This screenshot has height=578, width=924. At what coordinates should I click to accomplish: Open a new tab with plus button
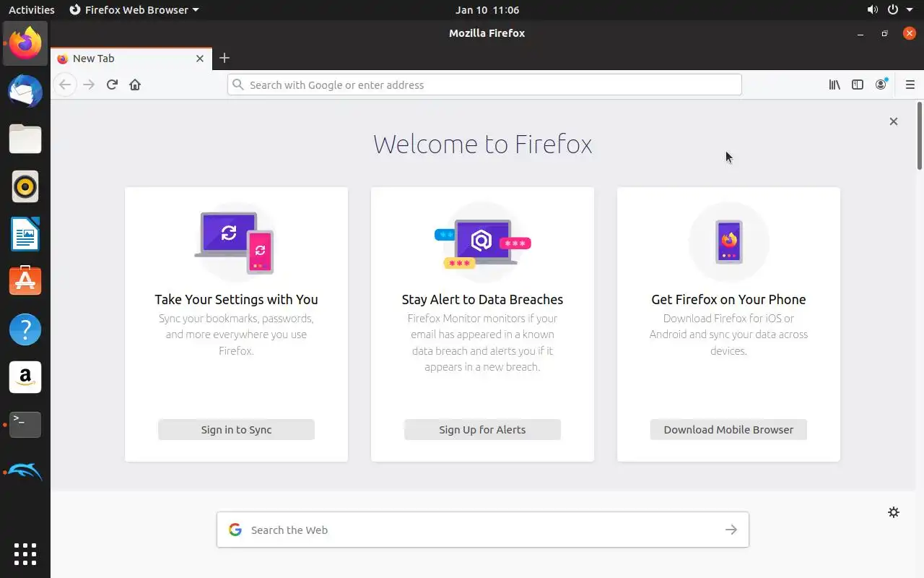coord(225,58)
